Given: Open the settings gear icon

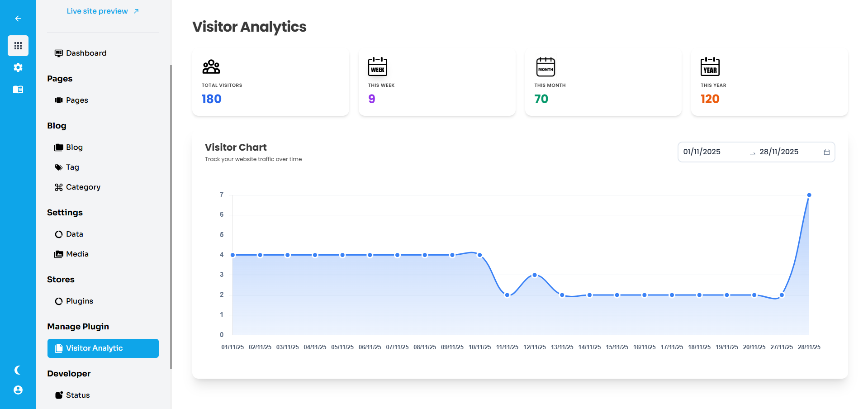Looking at the screenshot, I should 18,67.
